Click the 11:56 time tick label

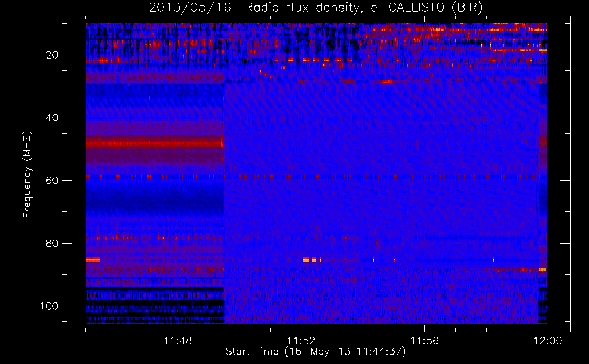pos(424,341)
